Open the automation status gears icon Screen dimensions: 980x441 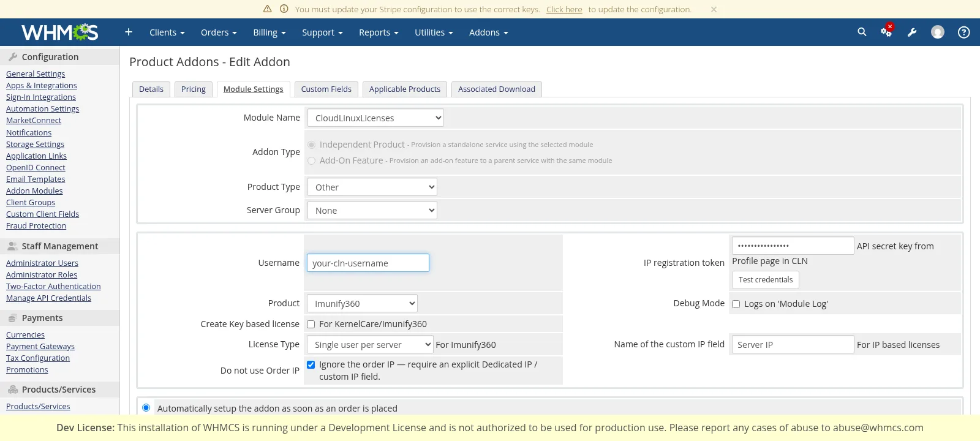[x=886, y=32]
